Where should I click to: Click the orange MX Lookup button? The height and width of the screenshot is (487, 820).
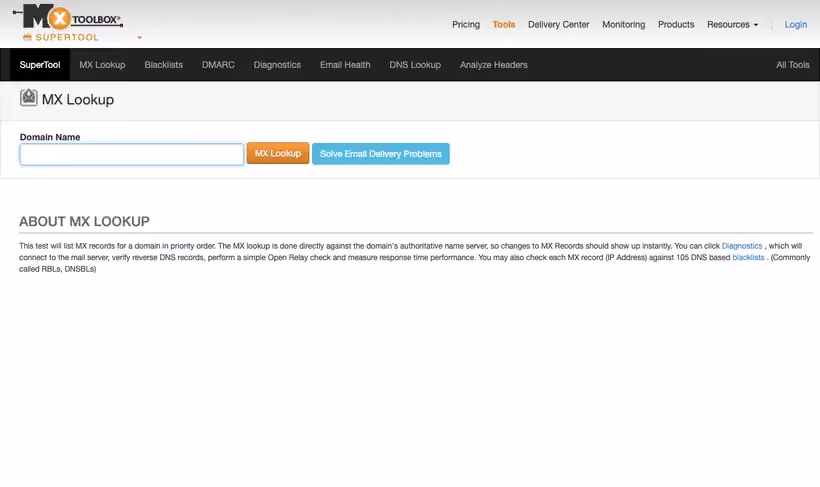pos(278,153)
